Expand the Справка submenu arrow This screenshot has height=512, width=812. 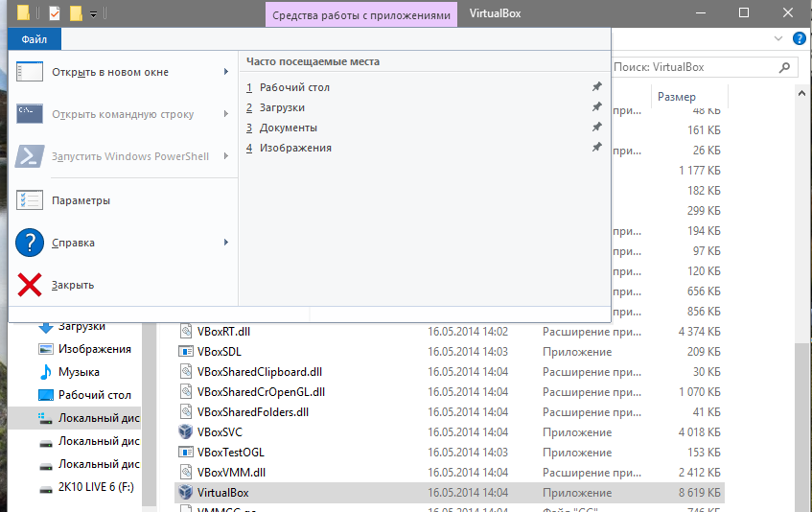coord(226,243)
